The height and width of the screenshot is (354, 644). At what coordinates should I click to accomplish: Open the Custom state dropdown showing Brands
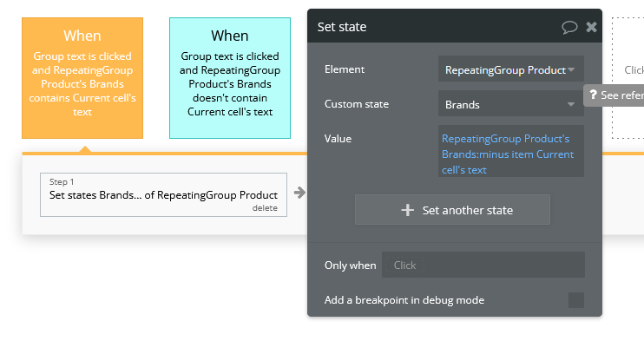click(x=510, y=104)
